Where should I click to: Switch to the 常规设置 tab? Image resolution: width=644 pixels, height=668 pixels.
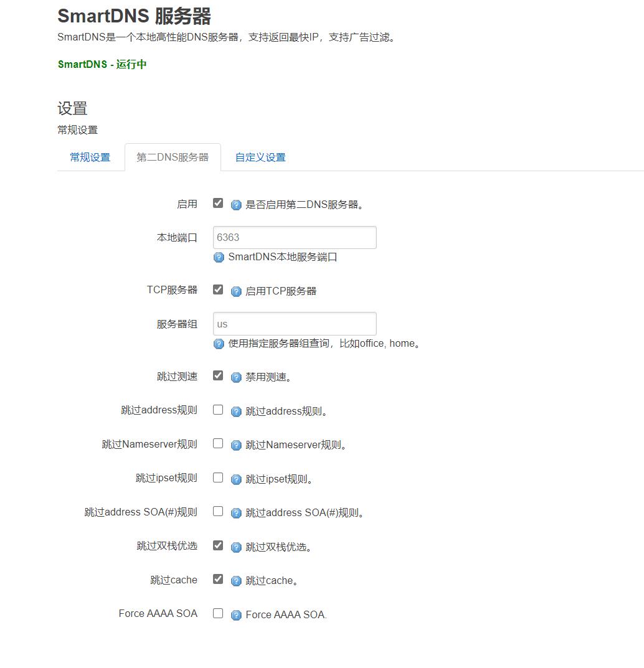click(x=90, y=158)
